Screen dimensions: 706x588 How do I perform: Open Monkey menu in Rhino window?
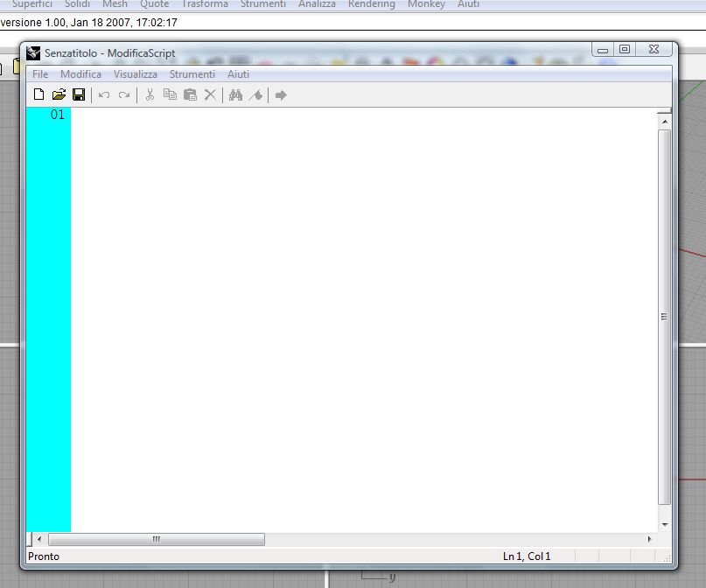click(426, 4)
